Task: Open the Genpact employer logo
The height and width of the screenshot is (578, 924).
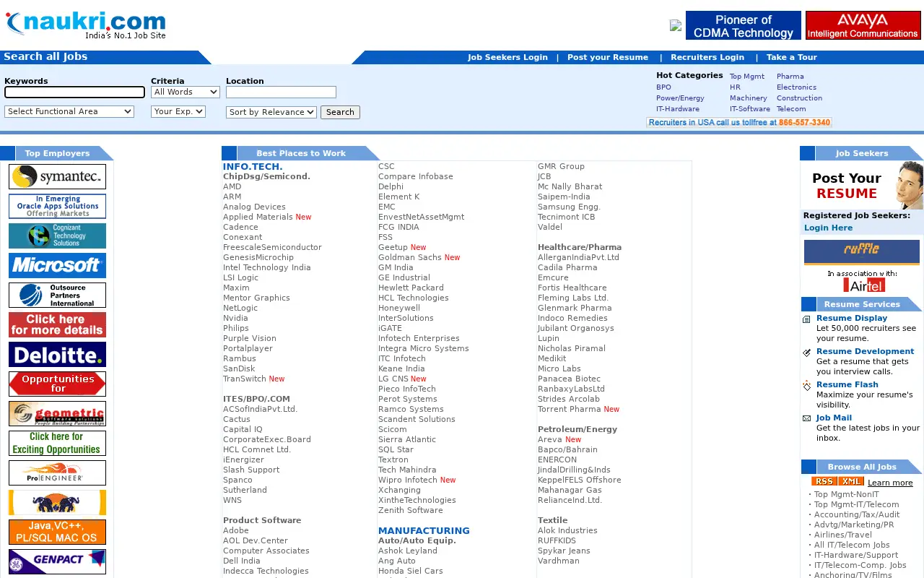Action: [57, 562]
